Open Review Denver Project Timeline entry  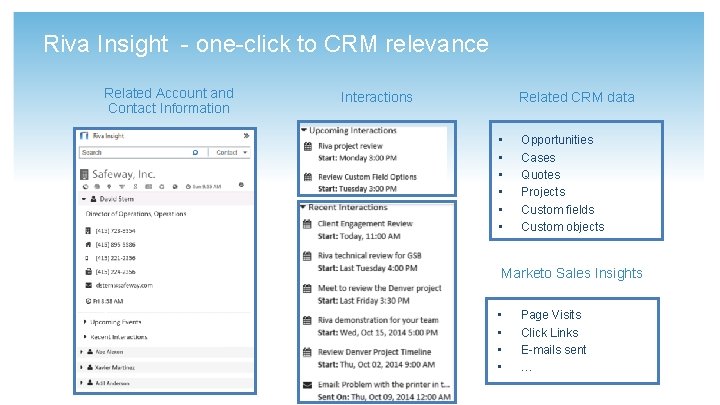pyautogui.click(x=375, y=352)
